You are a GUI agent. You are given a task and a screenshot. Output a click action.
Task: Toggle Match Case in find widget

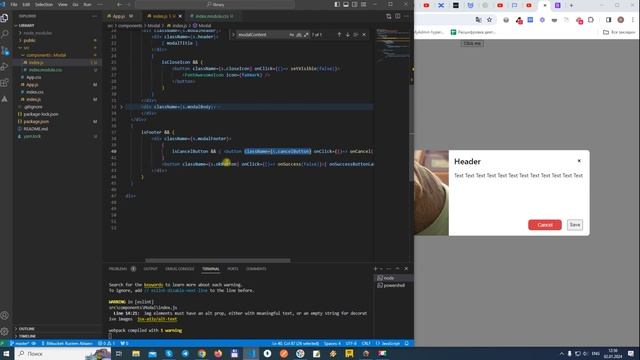pyautogui.click(x=291, y=35)
